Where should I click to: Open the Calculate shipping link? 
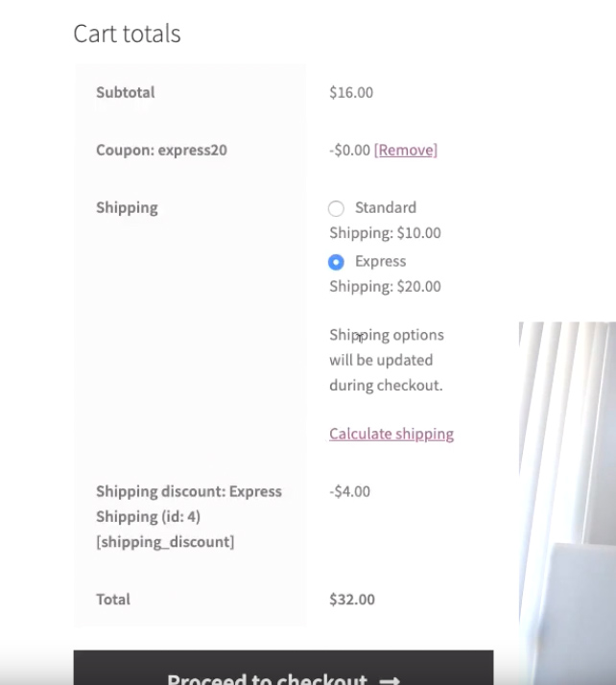point(391,434)
